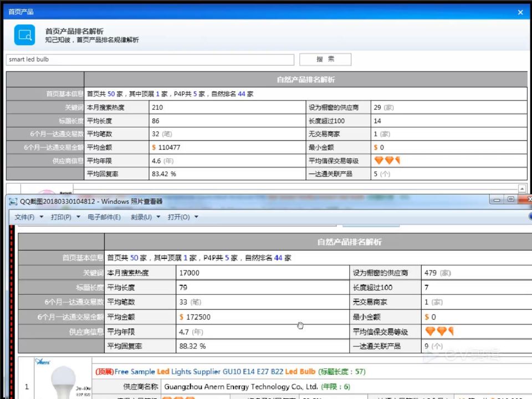Expand the dropdown arrow beside 打印(P)
This screenshot has height=399, width=532.
(78, 217)
